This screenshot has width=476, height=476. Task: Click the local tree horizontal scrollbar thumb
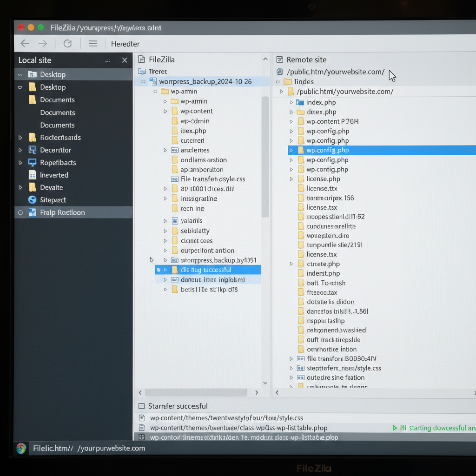click(196, 392)
